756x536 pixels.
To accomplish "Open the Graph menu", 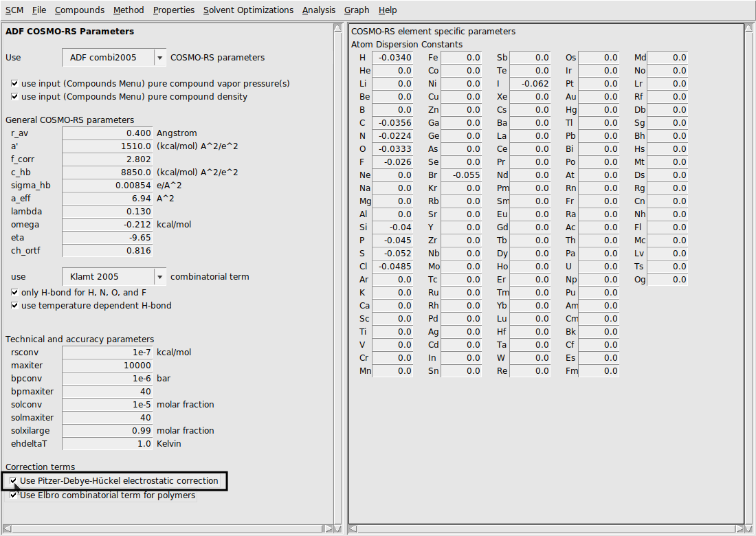I will click(357, 10).
